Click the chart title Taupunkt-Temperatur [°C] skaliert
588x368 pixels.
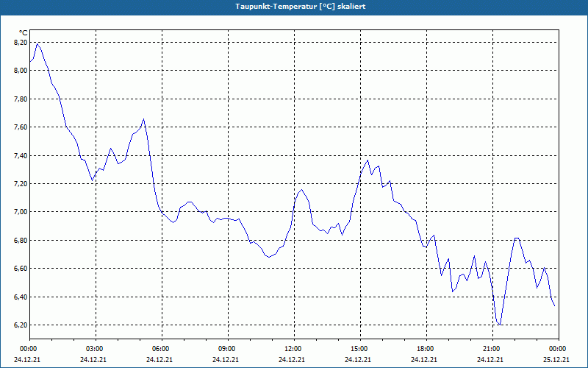[301, 7]
